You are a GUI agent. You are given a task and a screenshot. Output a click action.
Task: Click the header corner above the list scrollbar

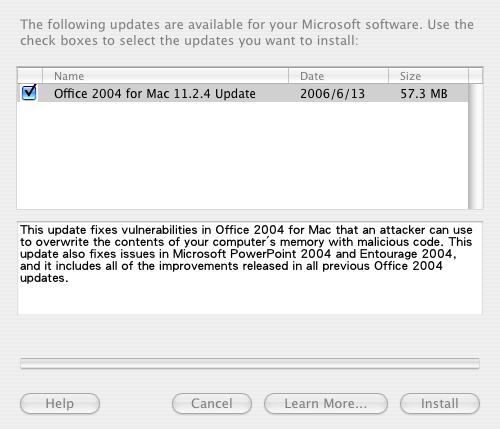coord(475,76)
